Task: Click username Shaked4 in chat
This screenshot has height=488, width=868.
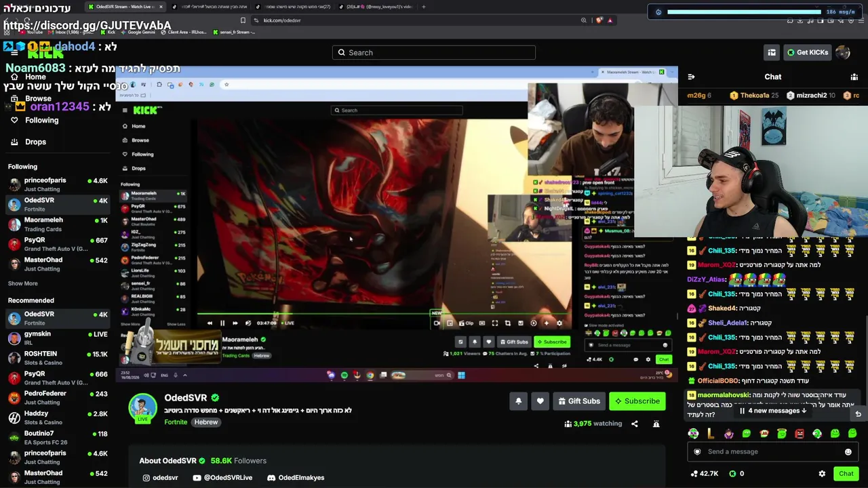Action: [x=722, y=308]
